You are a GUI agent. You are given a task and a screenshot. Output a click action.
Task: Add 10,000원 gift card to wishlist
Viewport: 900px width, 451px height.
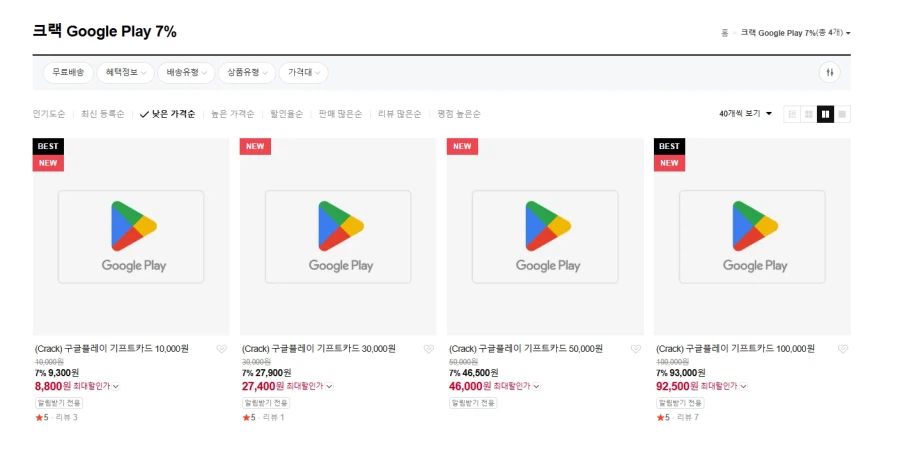(x=222, y=349)
